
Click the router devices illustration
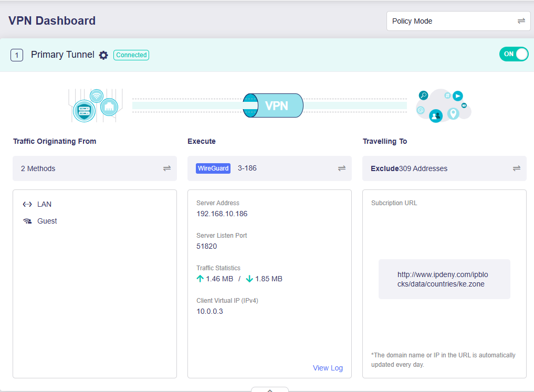(x=96, y=105)
